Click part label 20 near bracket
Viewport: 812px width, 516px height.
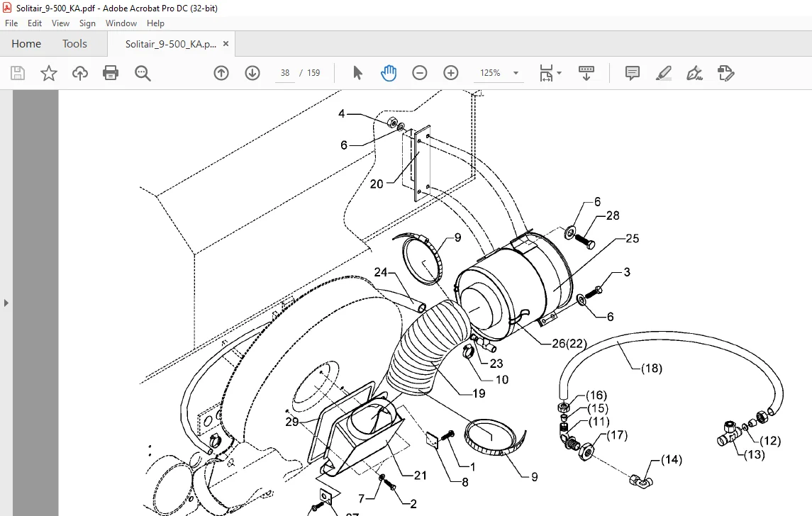(377, 184)
